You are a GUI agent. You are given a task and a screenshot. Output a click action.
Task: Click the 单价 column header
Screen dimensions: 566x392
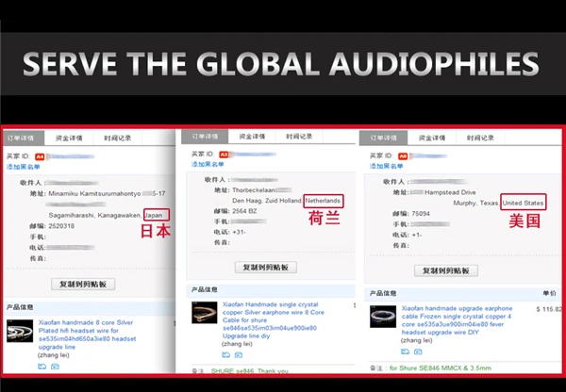tap(550, 294)
